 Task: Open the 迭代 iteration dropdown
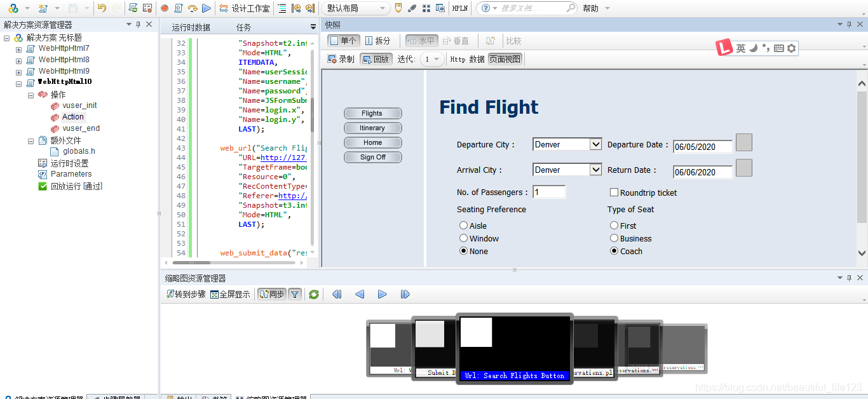click(x=431, y=59)
